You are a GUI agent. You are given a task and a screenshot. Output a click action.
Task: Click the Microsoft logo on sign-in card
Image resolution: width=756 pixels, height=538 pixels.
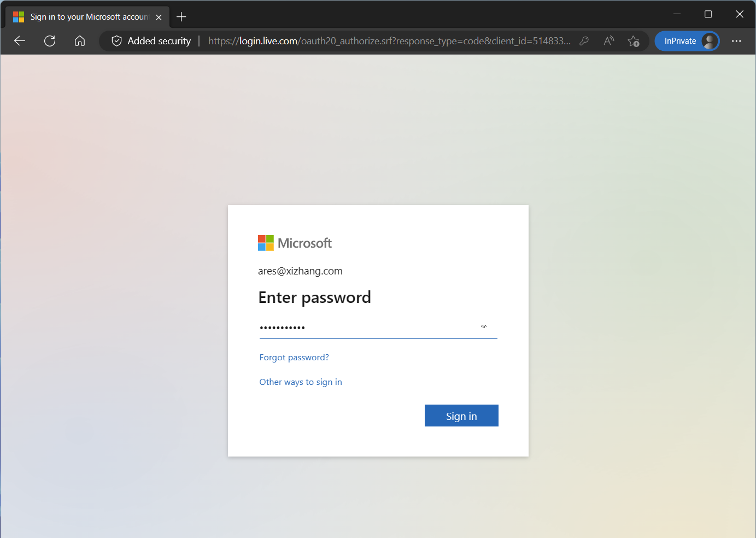pos(295,243)
